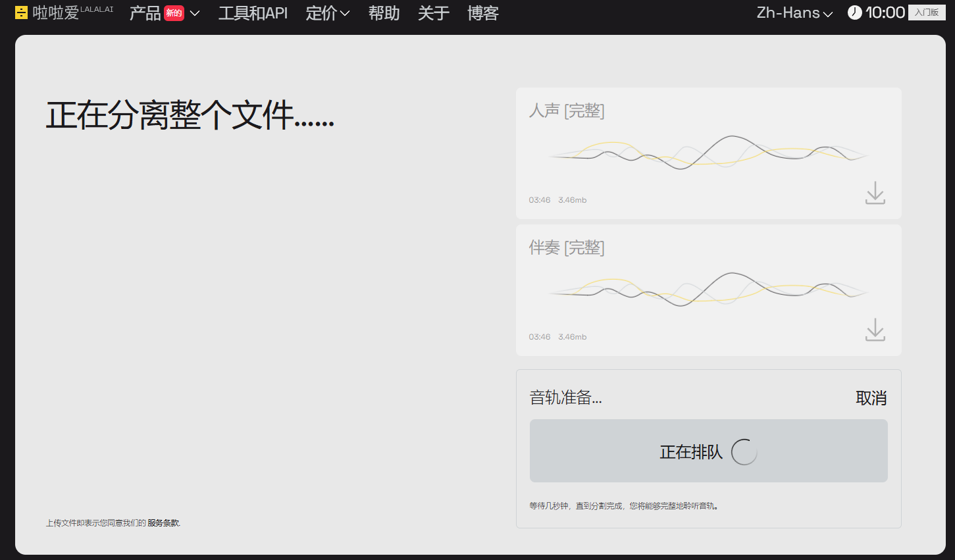The width and height of the screenshot is (955, 560).
Task: Open the Zh-Hans language selector
Action: pyautogui.click(x=794, y=13)
